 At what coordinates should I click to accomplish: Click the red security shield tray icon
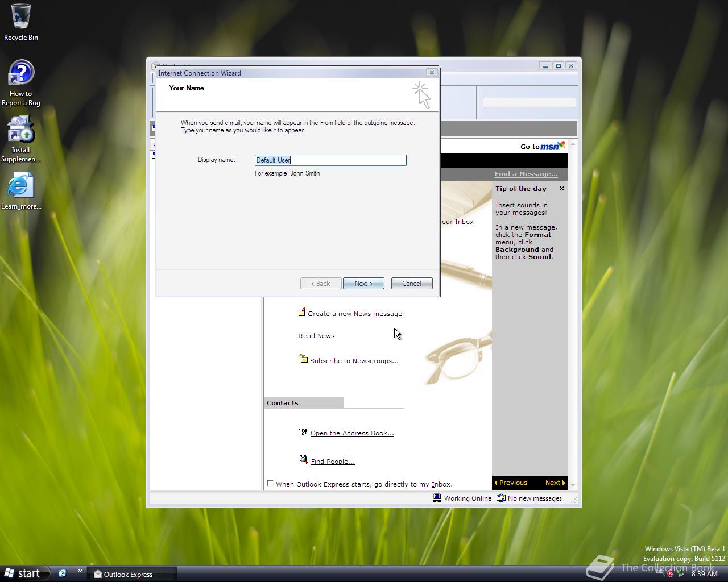(x=670, y=573)
